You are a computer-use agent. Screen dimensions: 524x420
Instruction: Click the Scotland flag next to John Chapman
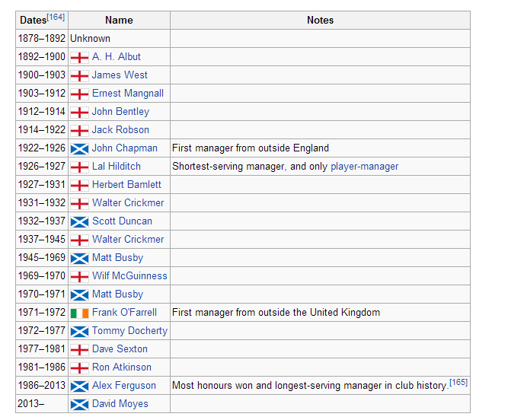79,148
